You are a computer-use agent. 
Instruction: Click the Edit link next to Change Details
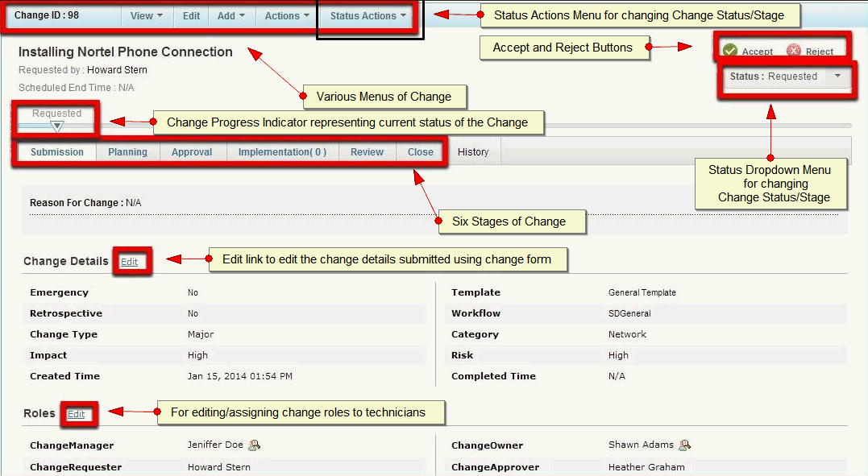tap(131, 261)
